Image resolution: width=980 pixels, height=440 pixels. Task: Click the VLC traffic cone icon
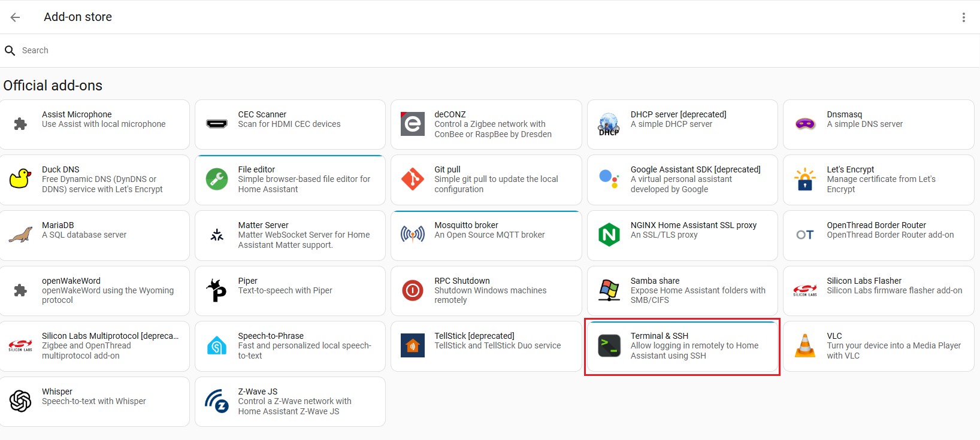point(805,345)
